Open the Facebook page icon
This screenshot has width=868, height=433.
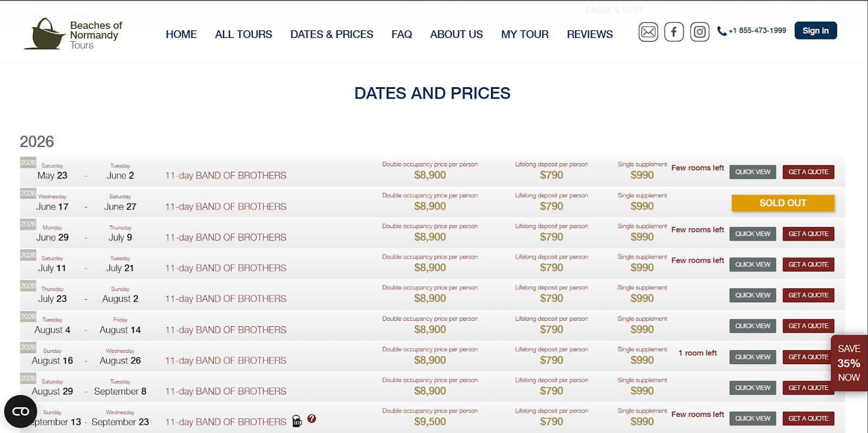click(x=674, y=32)
